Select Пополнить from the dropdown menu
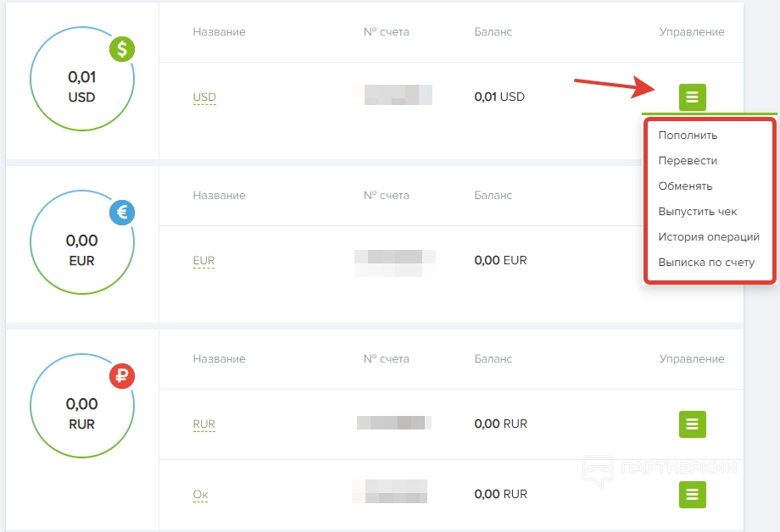780x532 pixels. tap(688, 136)
